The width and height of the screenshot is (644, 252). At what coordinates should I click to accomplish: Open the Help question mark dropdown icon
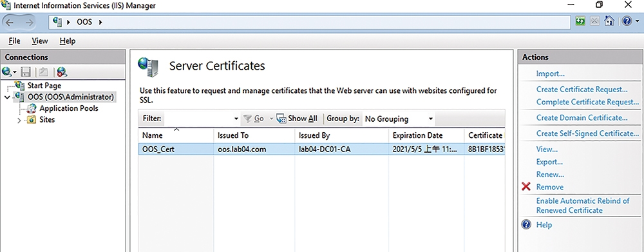629,21
